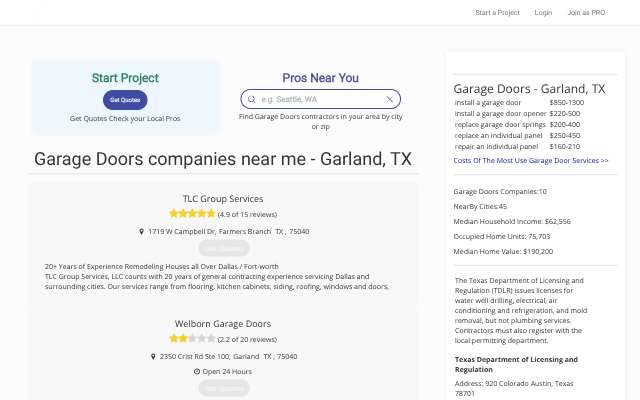Viewport: 640px width, 400px height.
Task: Focus the city or zip search field
Action: click(320, 99)
